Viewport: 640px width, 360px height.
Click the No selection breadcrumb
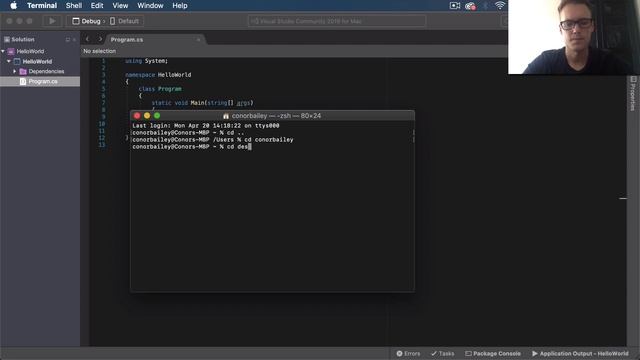(x=100, y=51)
